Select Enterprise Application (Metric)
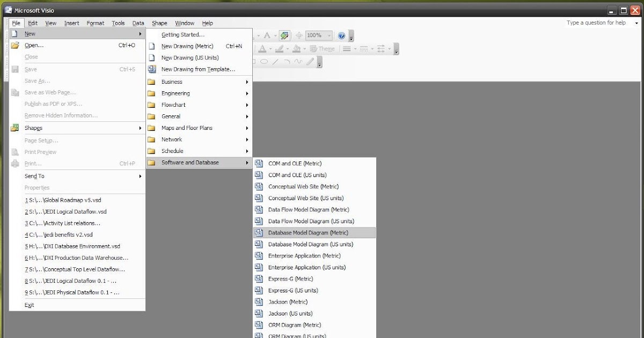Image resolution: width=644 pixels, height=338 pixels. [x=314, y=256]
